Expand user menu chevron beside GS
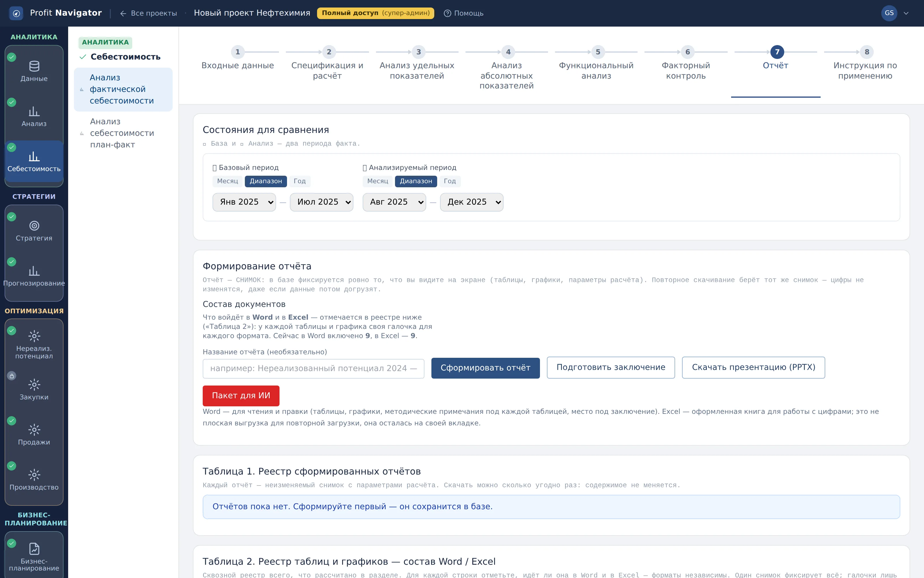Screen dimensions: 924x578 (906, 13)
